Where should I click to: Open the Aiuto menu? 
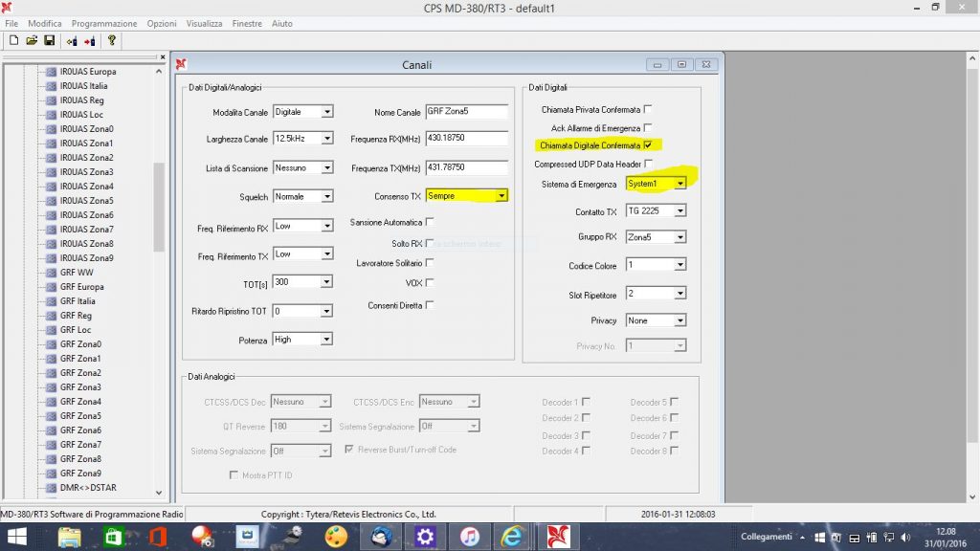pos(282,23)
